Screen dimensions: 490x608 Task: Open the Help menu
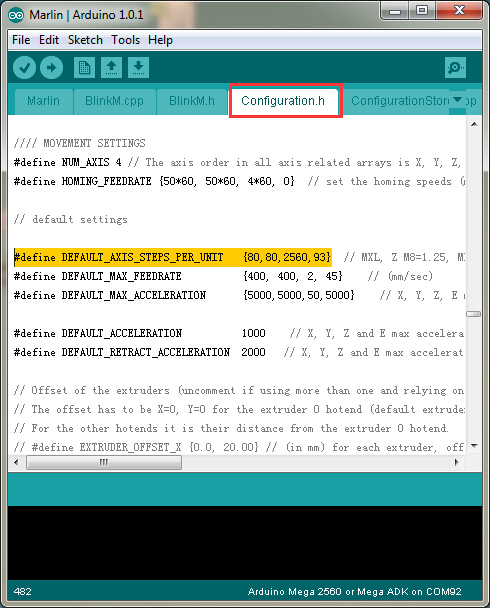click(x=160, y=40)
